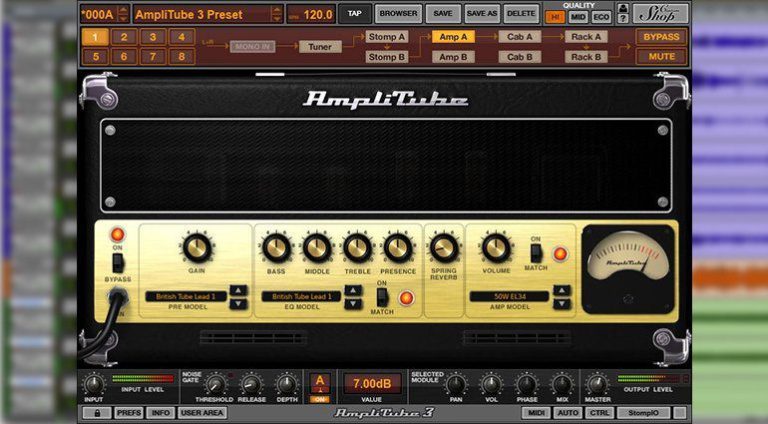Switch to the Cab A module
Image resolution: width=768 pixels, height=424 pixels.
click(x=519, y=37)
